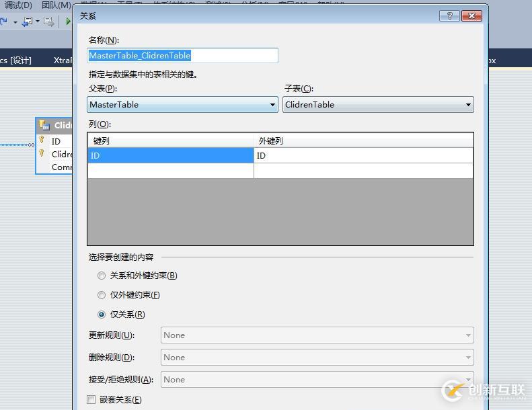Click the 名称 relation name field

pos(182,55)
